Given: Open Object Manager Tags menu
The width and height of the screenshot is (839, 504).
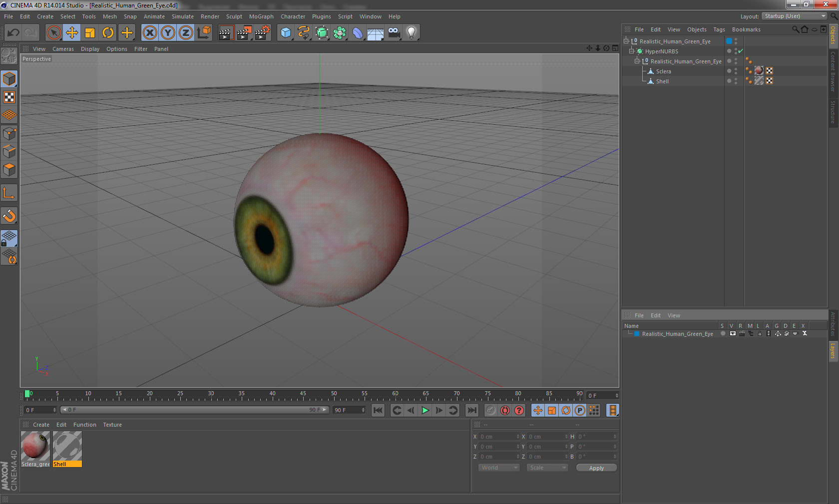Looking at the screenshot, I should (x=719, y=29).
